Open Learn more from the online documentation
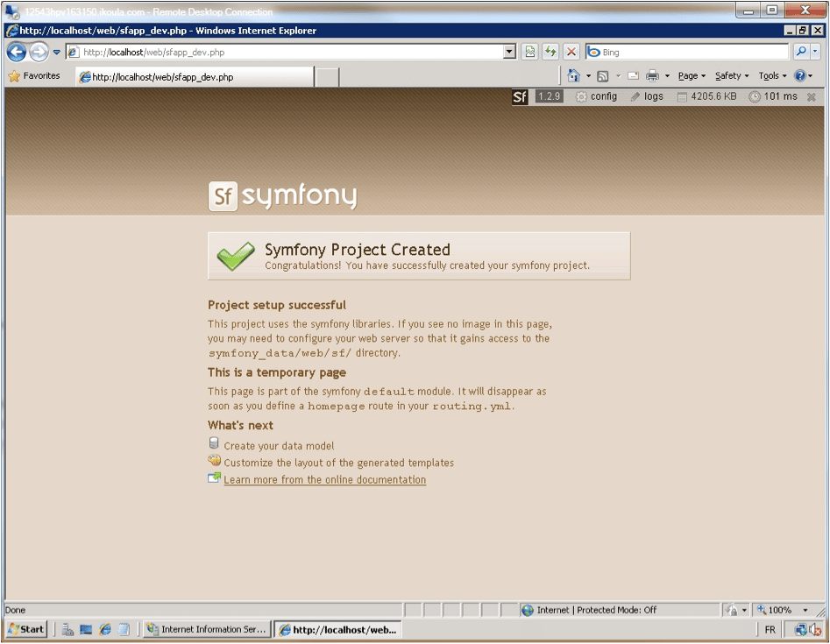The image size is (830, 644). (324, 479)
